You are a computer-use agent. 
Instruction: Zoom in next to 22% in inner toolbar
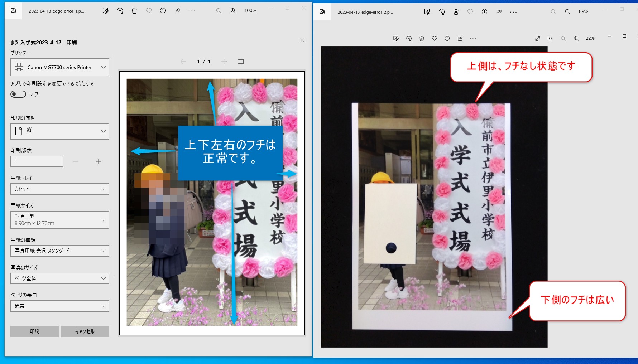coord(576,38)
